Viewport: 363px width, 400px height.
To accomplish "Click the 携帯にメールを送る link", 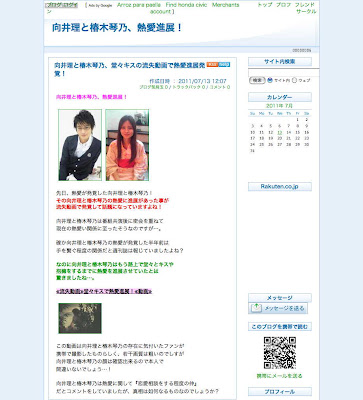I will click(279, 376).
